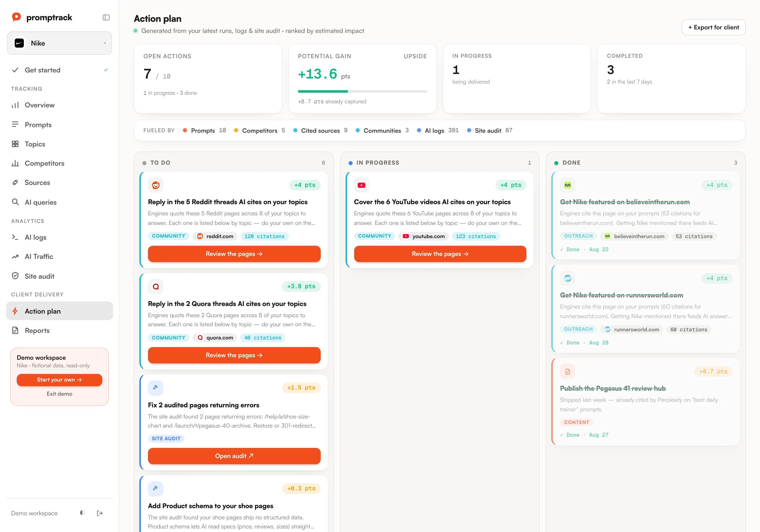
Task: Click the TO DO column header
Action: (234, 163)
